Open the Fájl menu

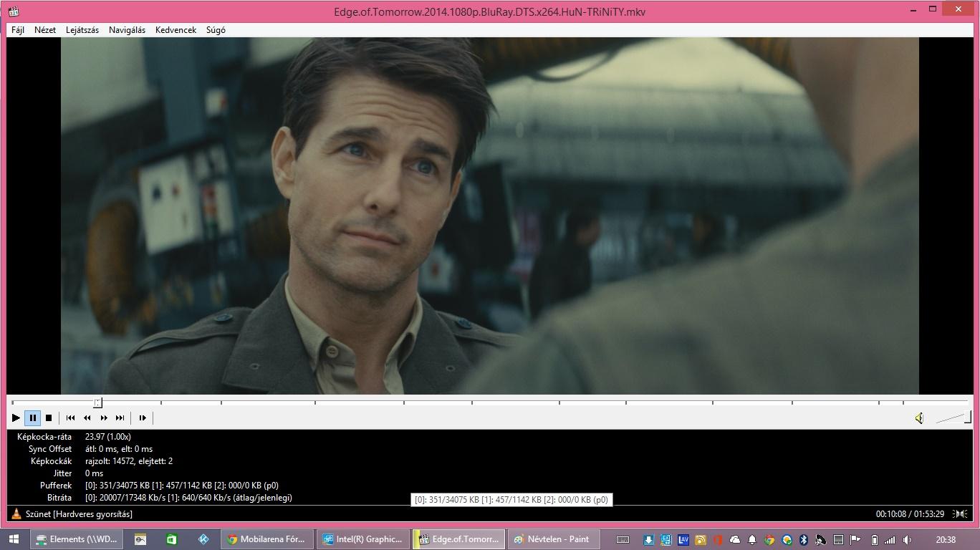18,30
